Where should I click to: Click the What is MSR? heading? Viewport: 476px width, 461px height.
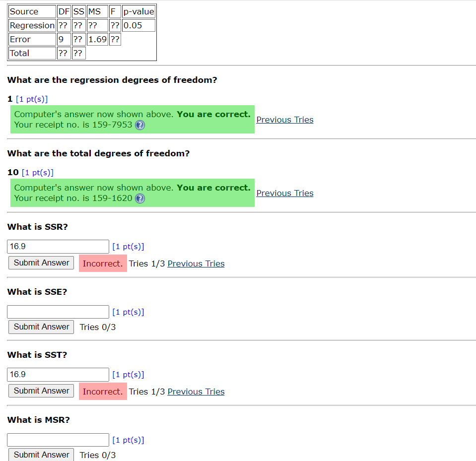point(39,420)
